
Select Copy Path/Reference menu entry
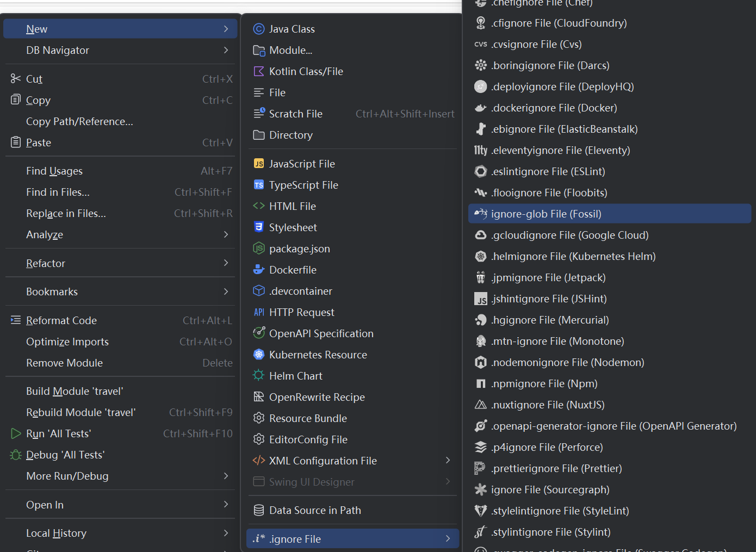tap(121, 121)
